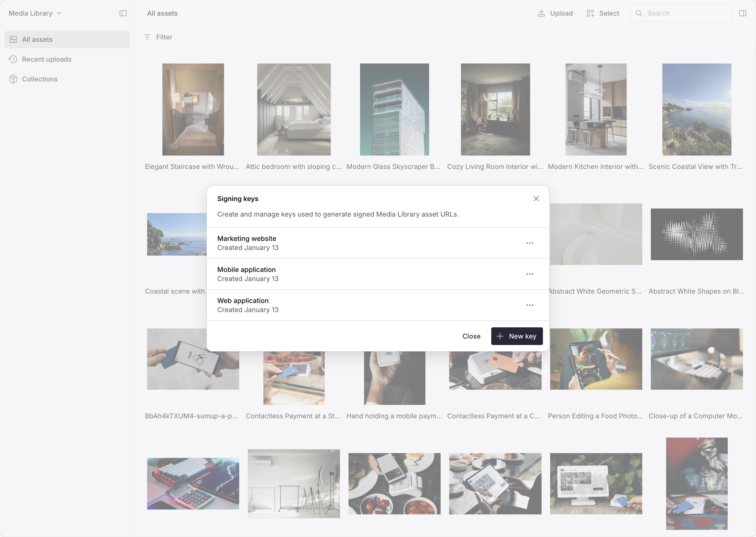Open options menu for Web application key
756x537 pixels.
point(529,305)
